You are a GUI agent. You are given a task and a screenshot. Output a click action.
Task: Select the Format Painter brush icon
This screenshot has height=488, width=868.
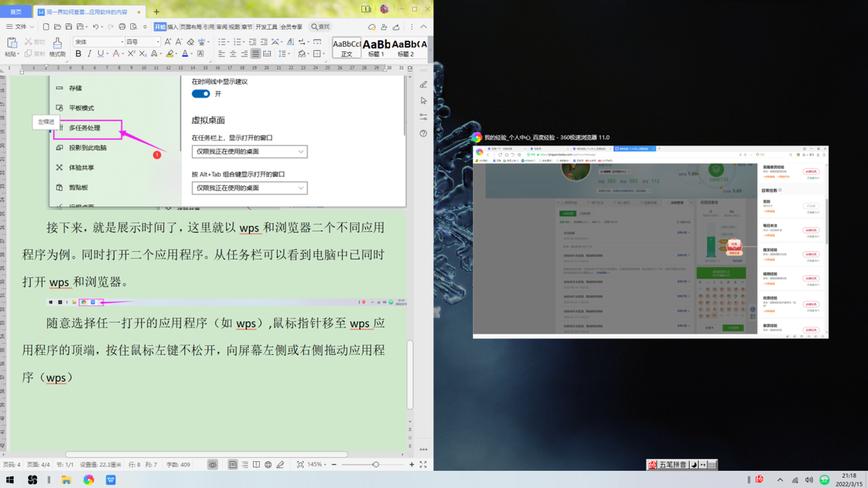click(57, 43)
